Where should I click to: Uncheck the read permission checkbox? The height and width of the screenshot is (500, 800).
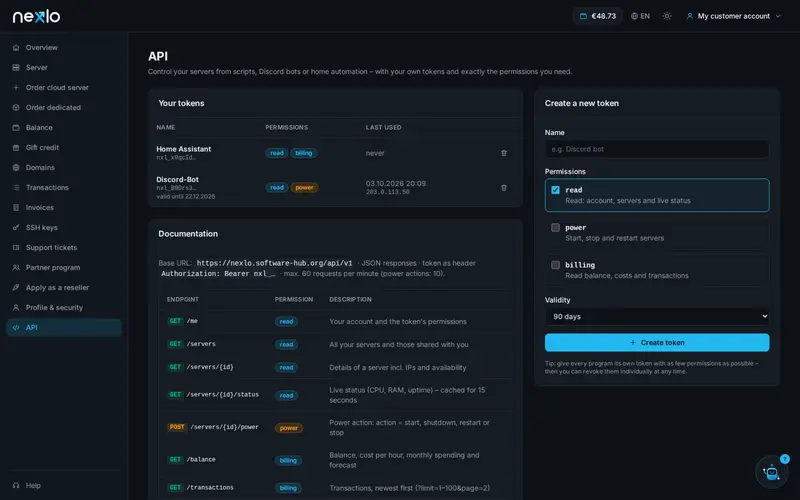coord(555,190)
